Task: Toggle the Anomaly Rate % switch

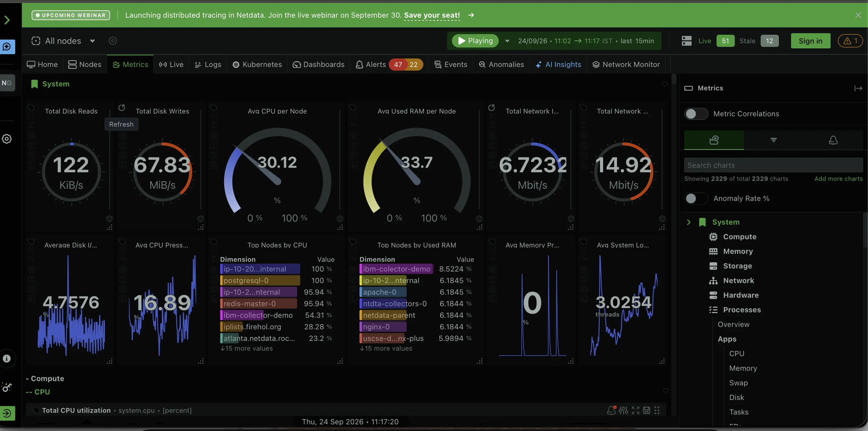Action: click(696, 198)
